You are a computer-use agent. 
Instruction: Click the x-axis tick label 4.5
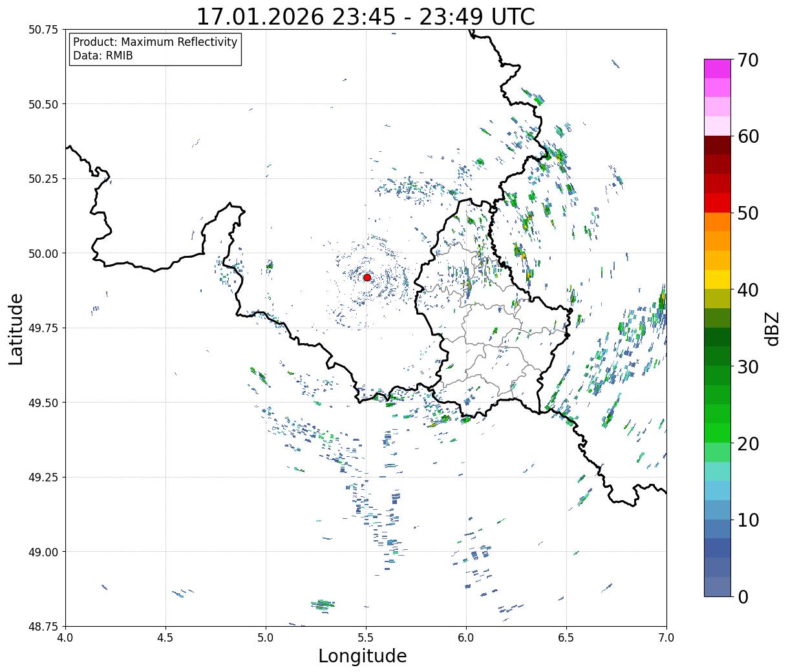click(x=165, y=637)
